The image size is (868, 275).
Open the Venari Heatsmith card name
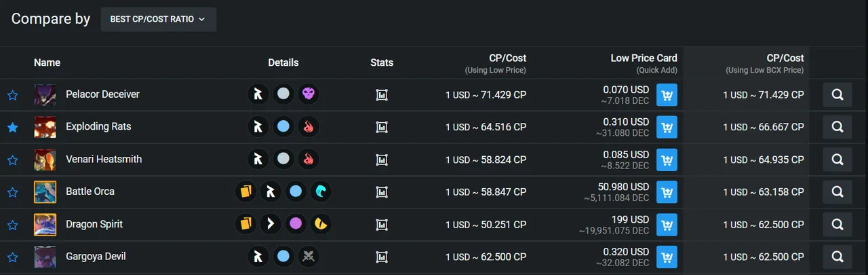click(x=104, y=159)
